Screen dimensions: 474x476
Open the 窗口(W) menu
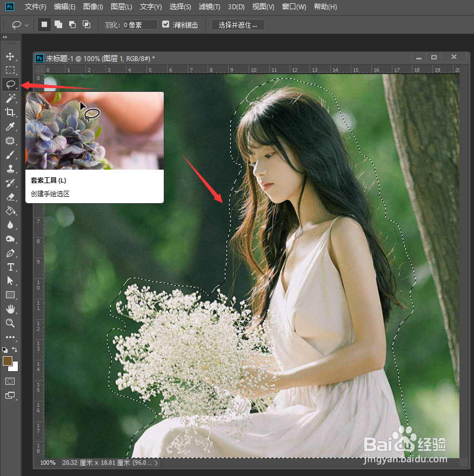[x=294, y=6]
